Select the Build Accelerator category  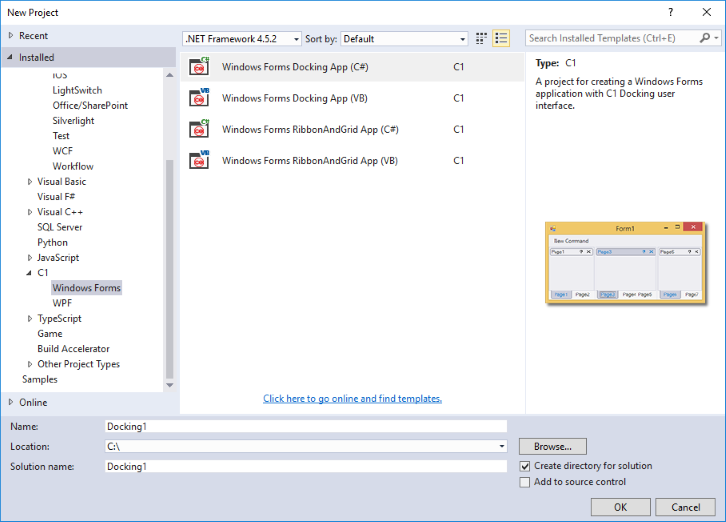pyautogui.click(x=74, y=349)
